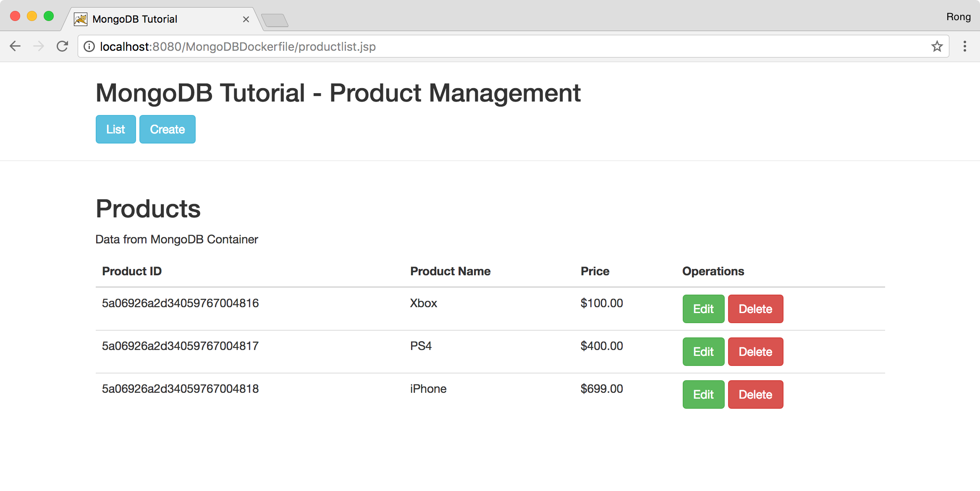Click Rong in the menu bar area
Image resolution: width=980 pixels, height=491 pixels.
tap(959, 16)
